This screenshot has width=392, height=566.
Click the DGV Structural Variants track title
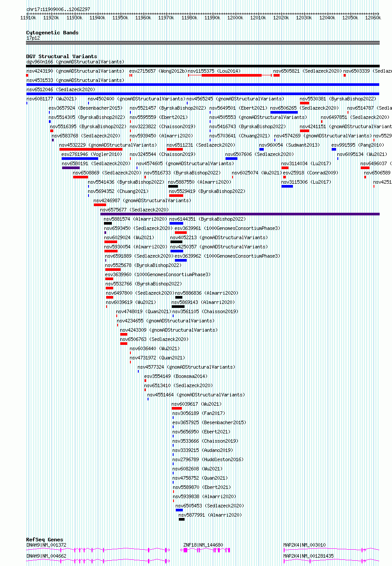pyautogui.click(x=61, y=56)
